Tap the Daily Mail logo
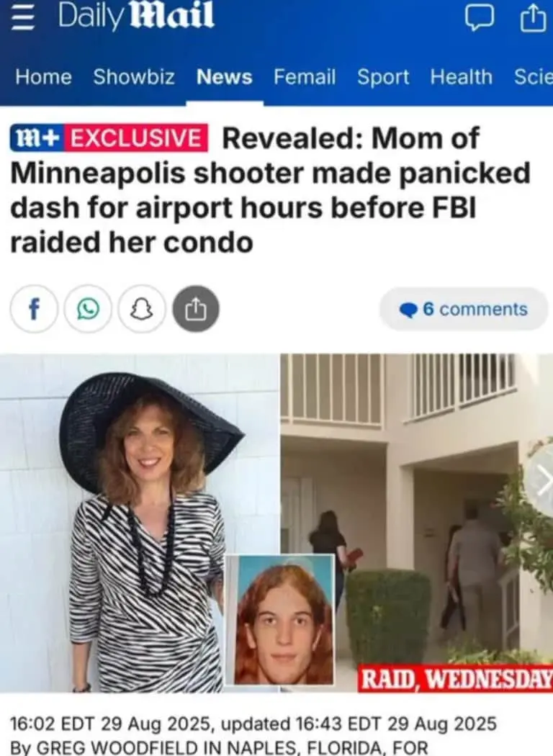This screenshot has width=553, height=756. [x=136, y=17]
